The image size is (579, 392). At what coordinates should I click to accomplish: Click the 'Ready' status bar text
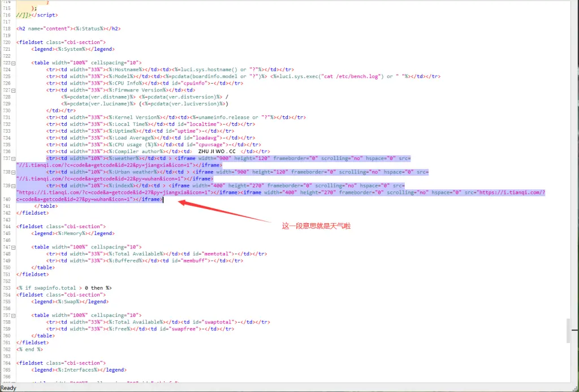pos(8,388)
